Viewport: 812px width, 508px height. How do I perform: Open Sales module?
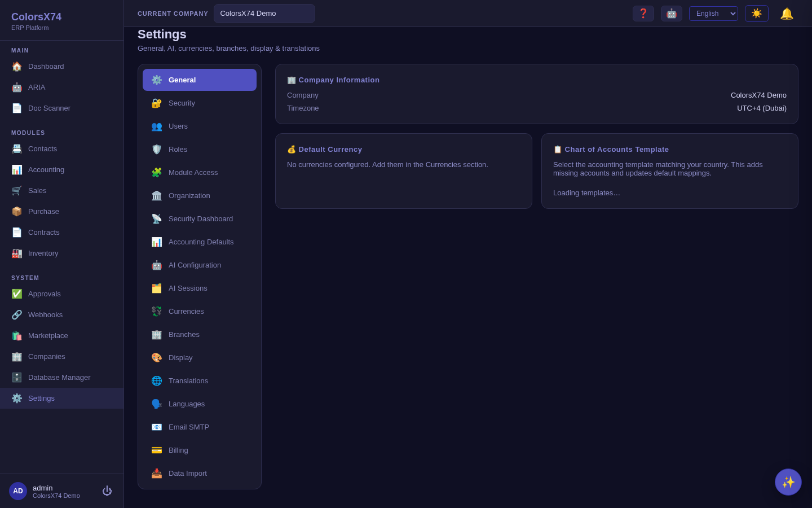pyautogui.click(x=62, y=191)
